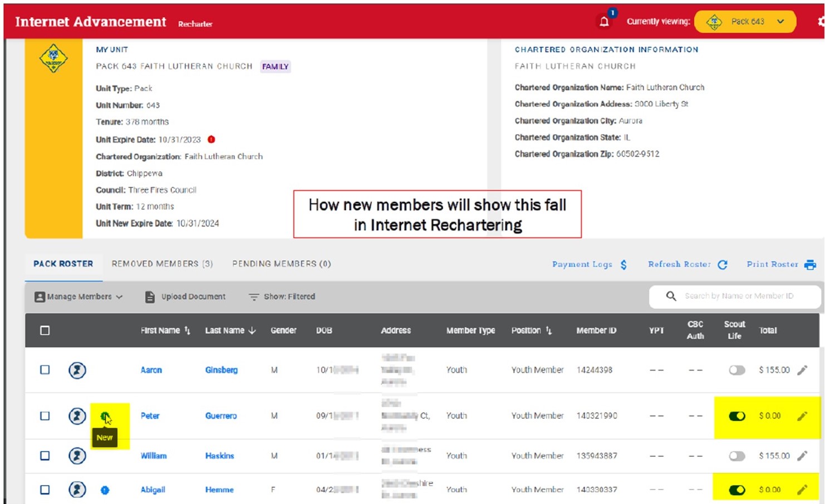
Task: Click the edit pencil for William Haskins
Action: coord(802,456)
